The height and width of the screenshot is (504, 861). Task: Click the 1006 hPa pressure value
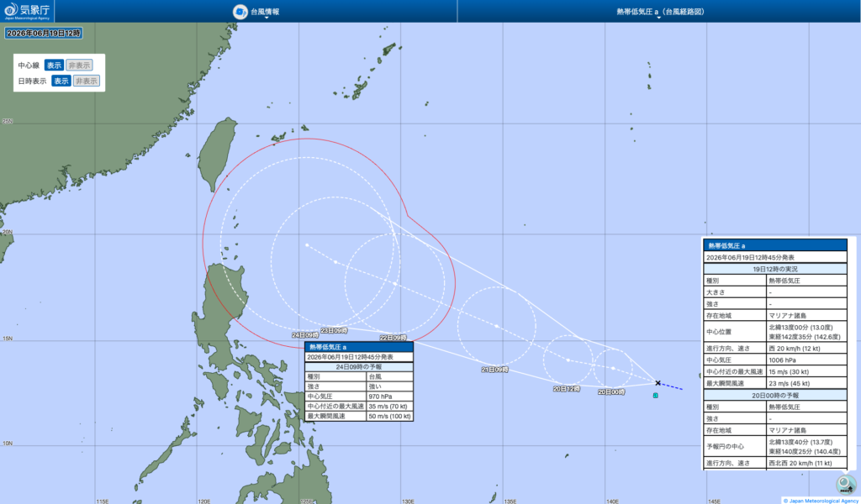[806, 360]
